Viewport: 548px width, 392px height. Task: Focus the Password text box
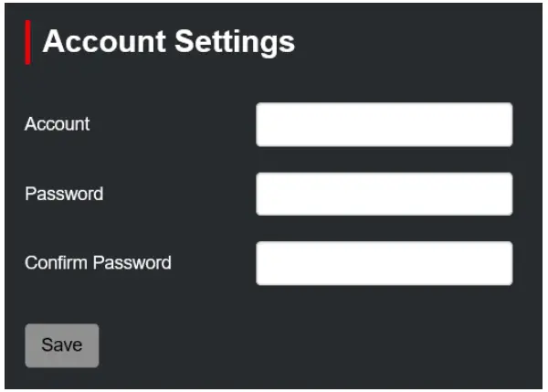point(384,194)
